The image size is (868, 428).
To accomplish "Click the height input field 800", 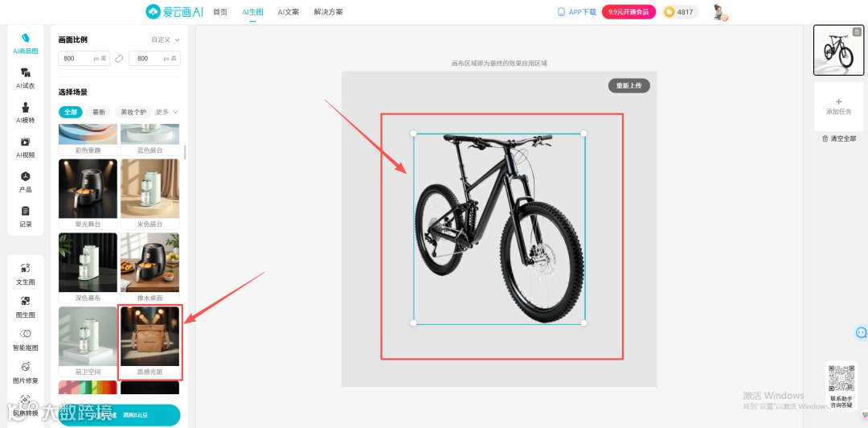I will 154,58.
